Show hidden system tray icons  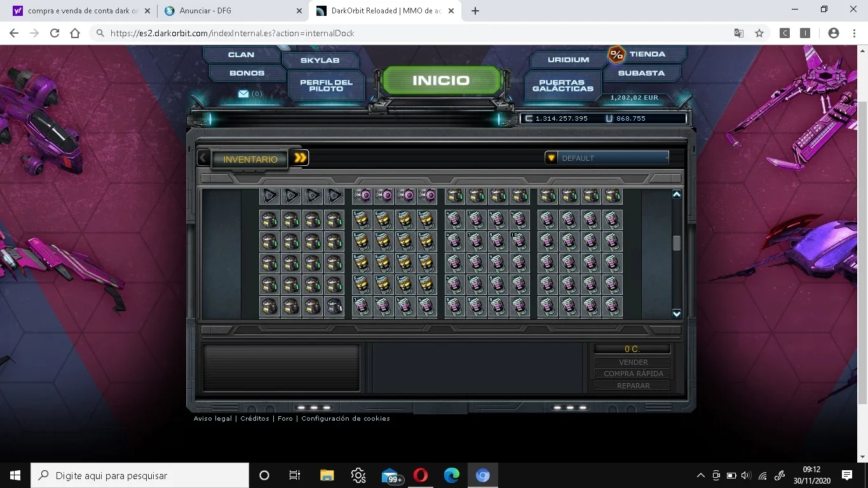tap(701, 475)
